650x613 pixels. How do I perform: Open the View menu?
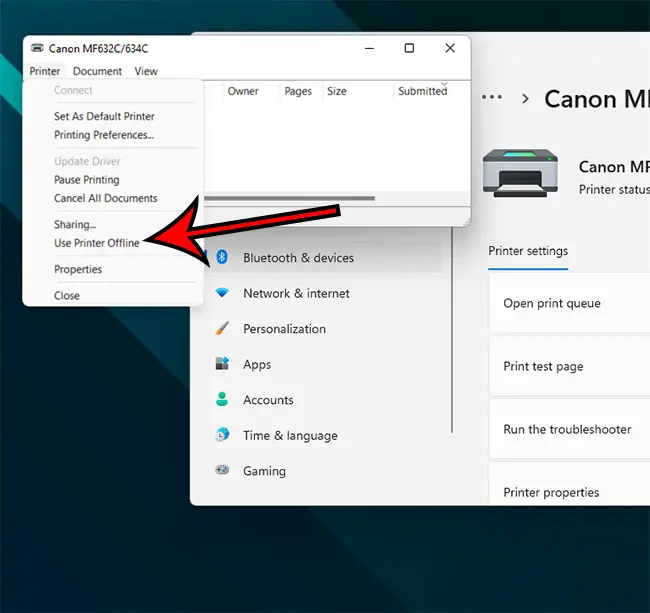click(146, 71)
